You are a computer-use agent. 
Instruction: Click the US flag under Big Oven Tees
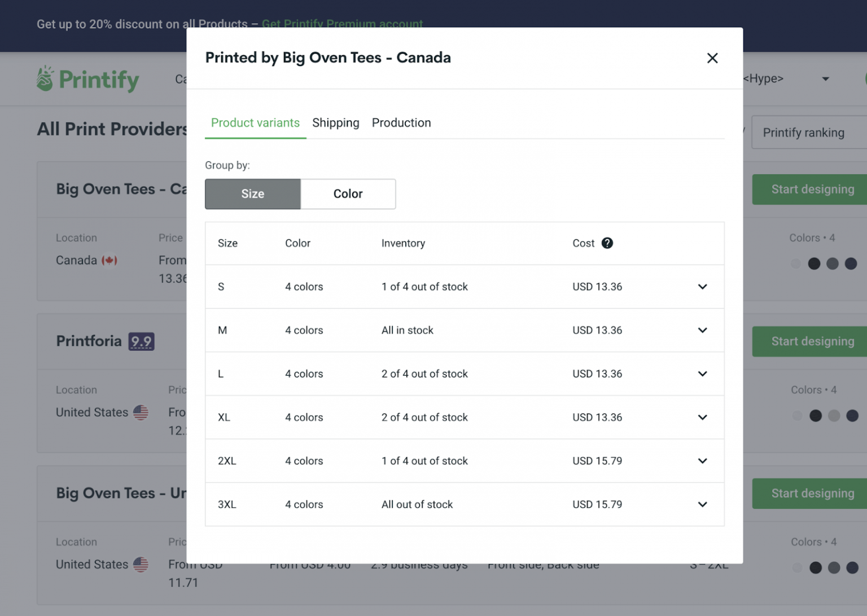[x=142, y=564]
